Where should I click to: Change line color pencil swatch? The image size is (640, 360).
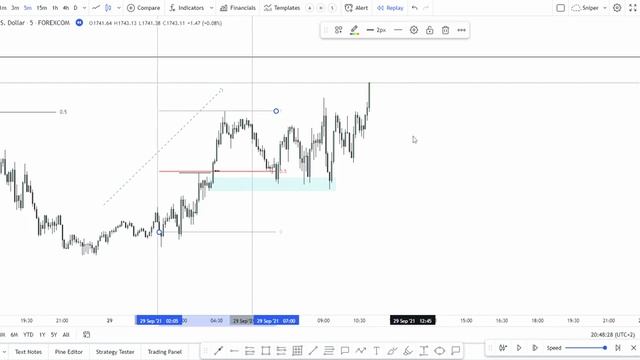[x=354, y=30]
